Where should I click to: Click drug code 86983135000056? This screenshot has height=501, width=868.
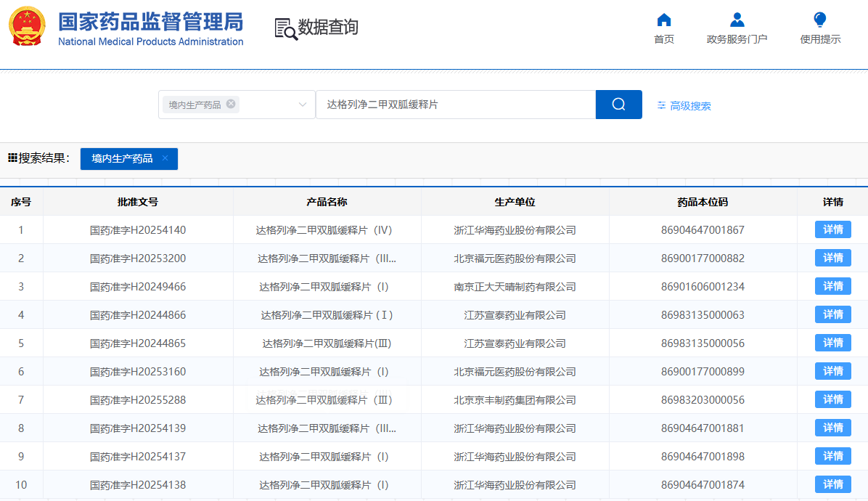point(703,343)
